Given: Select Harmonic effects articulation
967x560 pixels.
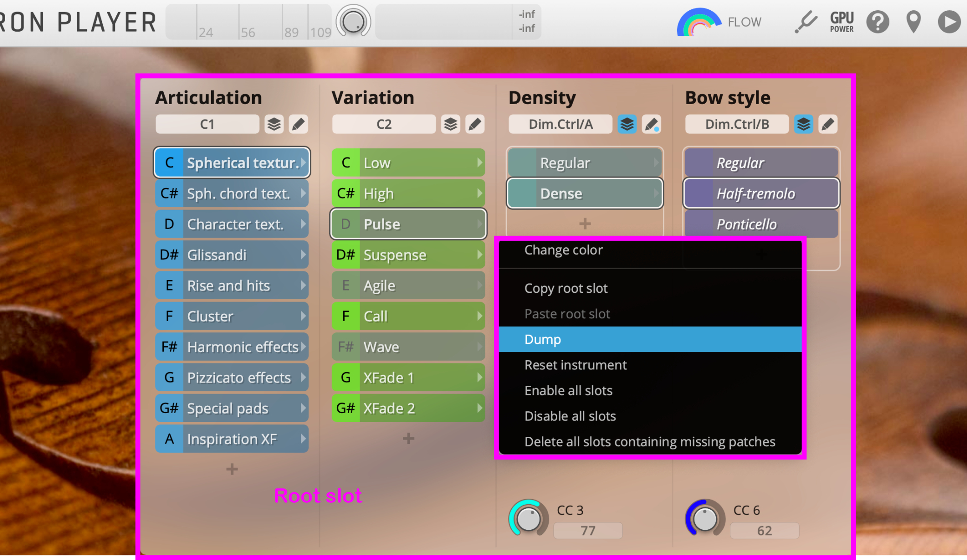Looking at the screenshot, I should click(232, 347).
